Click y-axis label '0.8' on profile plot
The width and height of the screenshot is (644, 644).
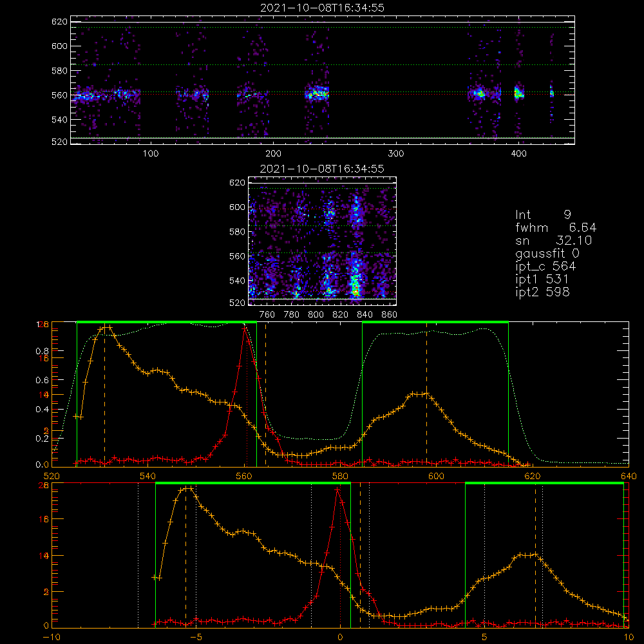pyautogui.click(x=41, y=351)
